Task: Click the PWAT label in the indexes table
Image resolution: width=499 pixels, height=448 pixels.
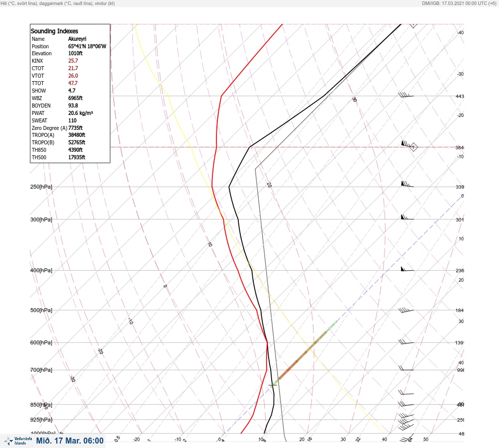Action: point(38,113)
